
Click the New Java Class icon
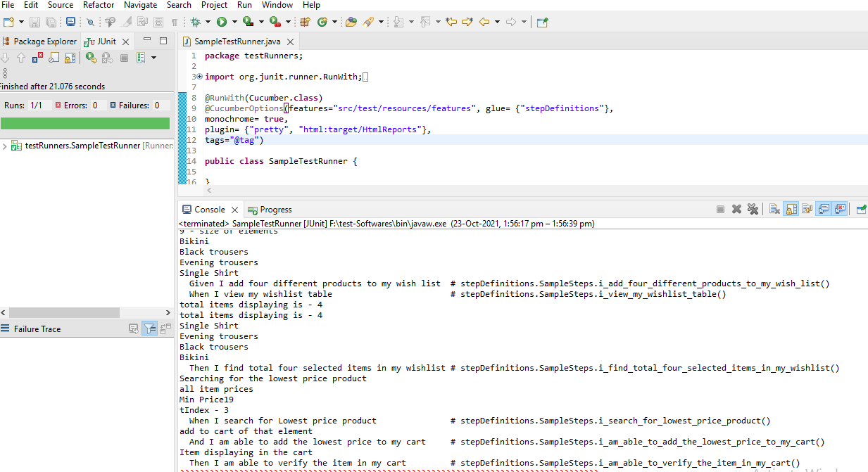point(322,22)
